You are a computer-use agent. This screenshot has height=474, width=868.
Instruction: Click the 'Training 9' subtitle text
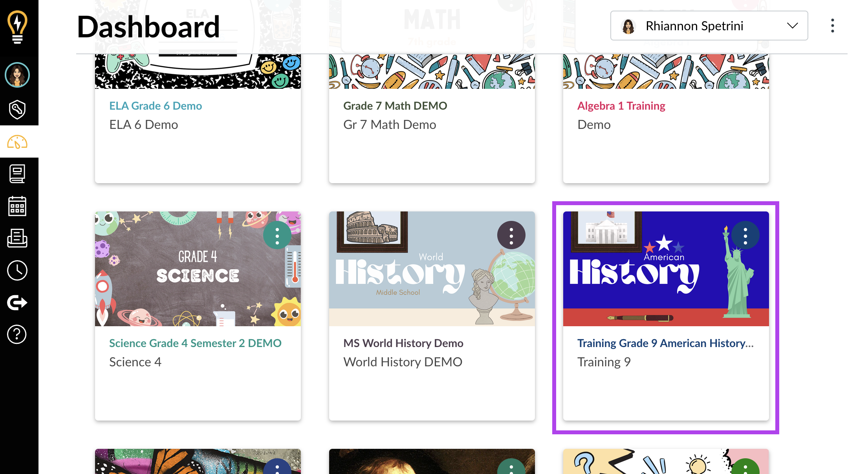point(604,362)
